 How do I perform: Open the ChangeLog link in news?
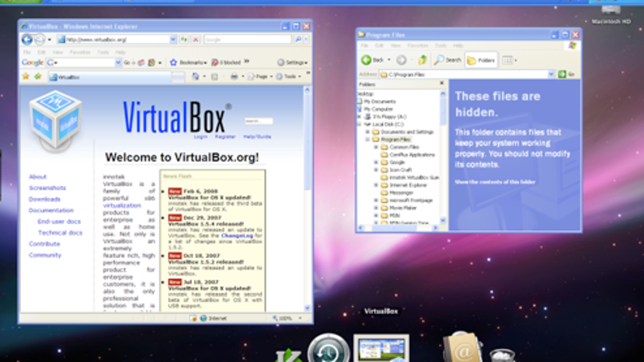(x=237, y=236)
